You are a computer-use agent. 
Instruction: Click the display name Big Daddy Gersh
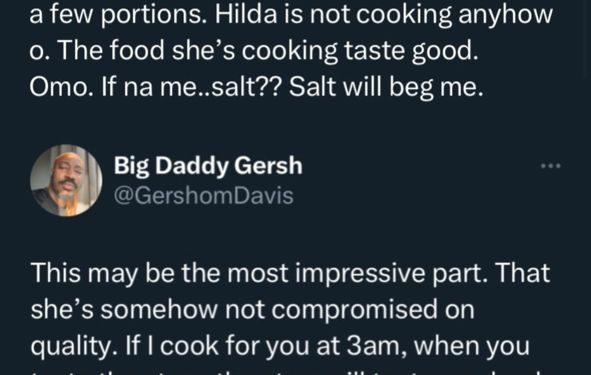tap(208, 165)
